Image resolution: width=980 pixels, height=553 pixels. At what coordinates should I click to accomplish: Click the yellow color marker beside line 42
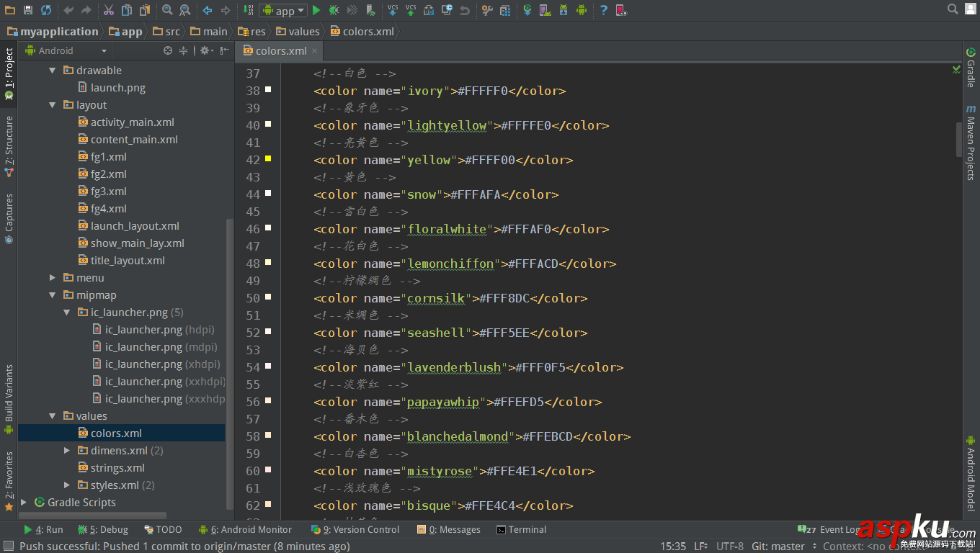tap(269, 157)
